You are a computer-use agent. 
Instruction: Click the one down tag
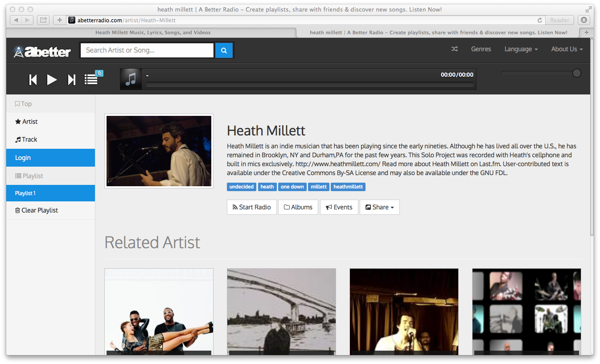(292, 187)
